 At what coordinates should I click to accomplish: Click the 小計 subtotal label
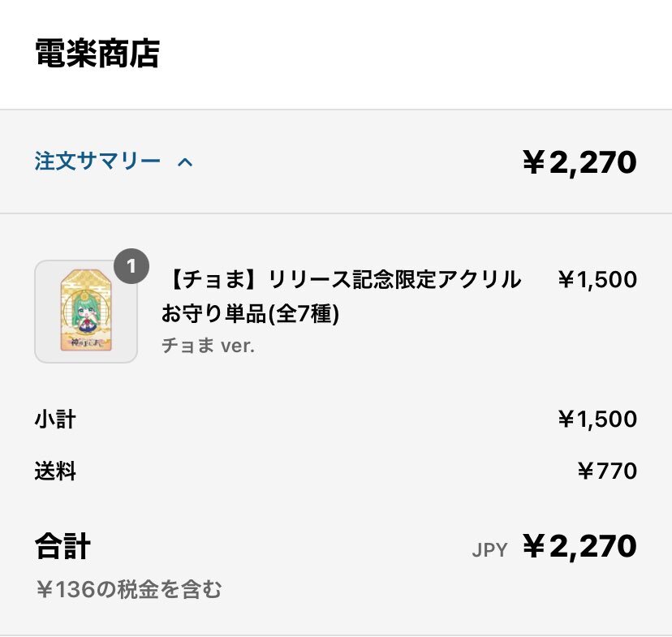55,419
